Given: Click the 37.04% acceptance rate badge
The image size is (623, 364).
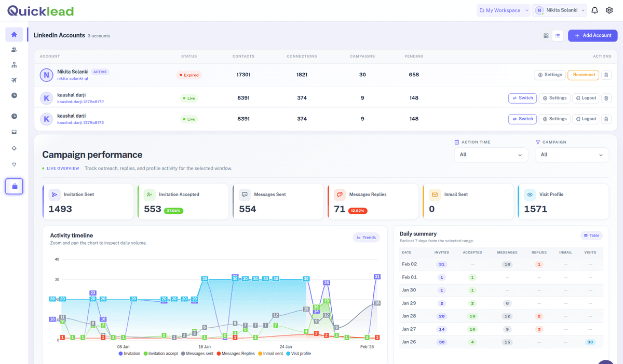Looking at the screenshot, I should (173, 211).
